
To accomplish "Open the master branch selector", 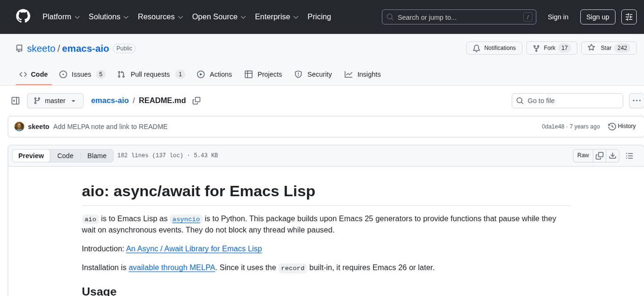I will (x=55, y=100).
